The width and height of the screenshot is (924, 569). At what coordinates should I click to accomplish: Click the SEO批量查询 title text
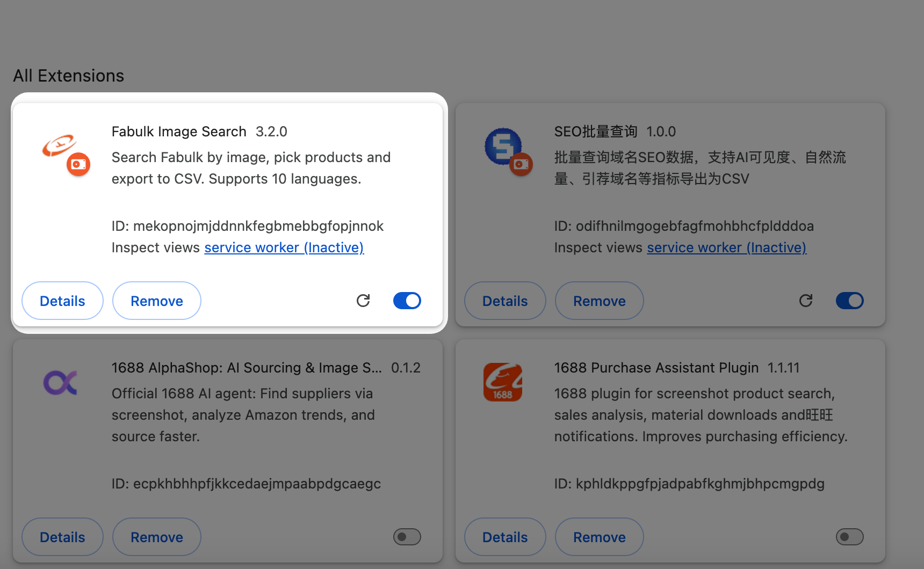click(596, 132)
